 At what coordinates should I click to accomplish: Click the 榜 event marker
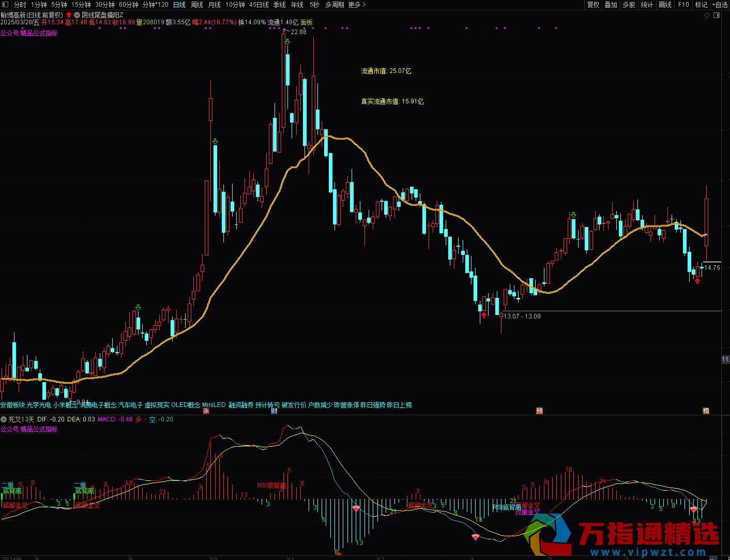click(706, 411)
